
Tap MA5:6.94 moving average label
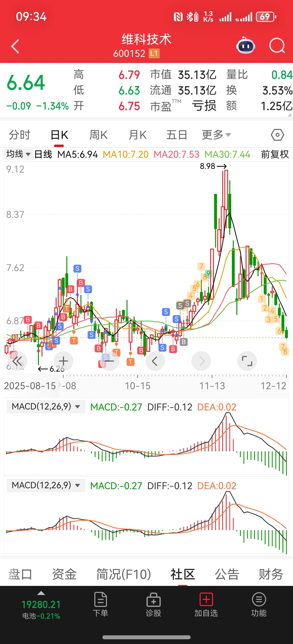pos(77,154)
